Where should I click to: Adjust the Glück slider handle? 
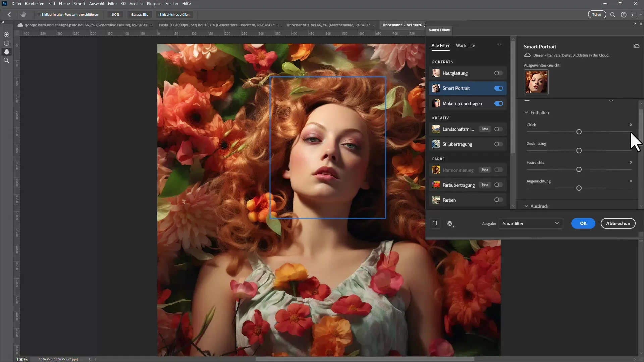click(579, 132)
